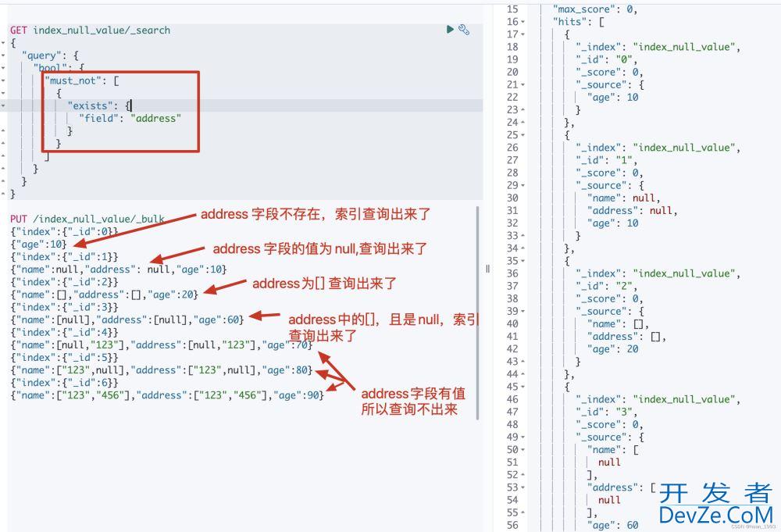
Task: Click the bulk line with "age":70
Action: (x=162, y=345)
